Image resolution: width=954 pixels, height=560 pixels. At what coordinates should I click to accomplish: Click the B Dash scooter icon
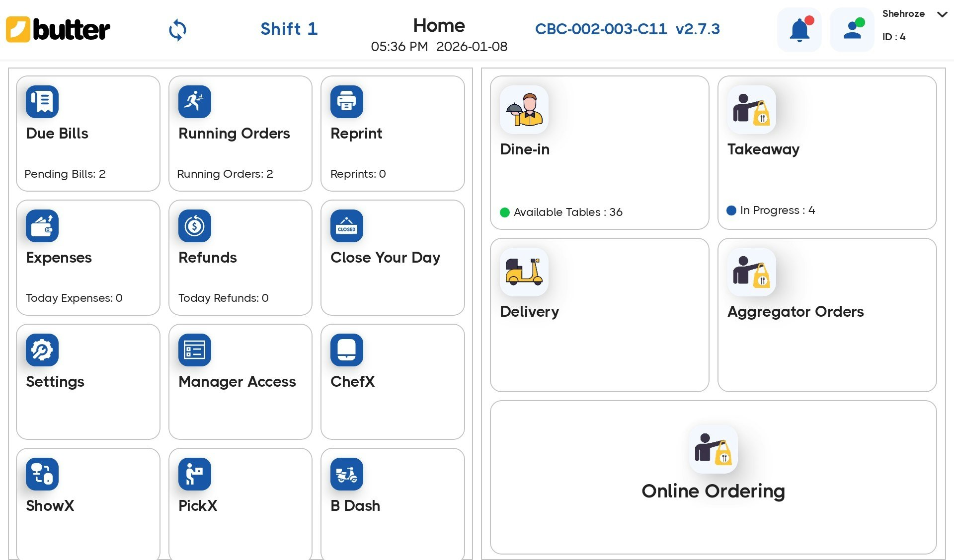click(x=346, y=474)
